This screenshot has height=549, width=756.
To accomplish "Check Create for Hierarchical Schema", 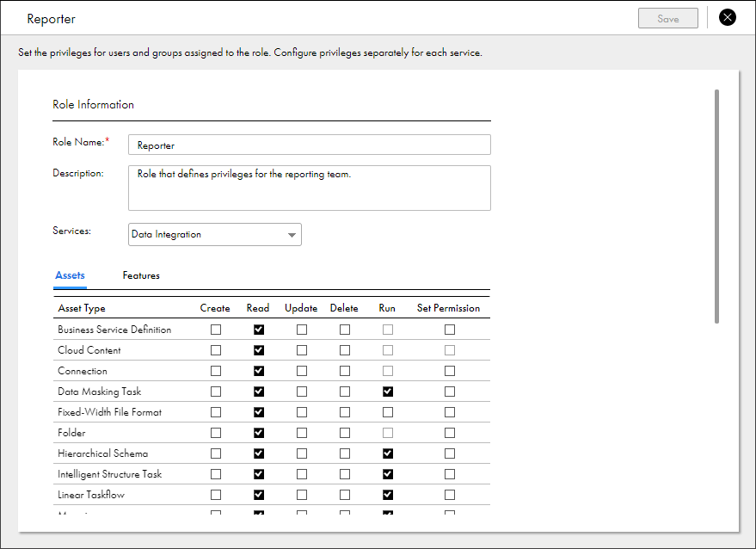I will point(216,454).
